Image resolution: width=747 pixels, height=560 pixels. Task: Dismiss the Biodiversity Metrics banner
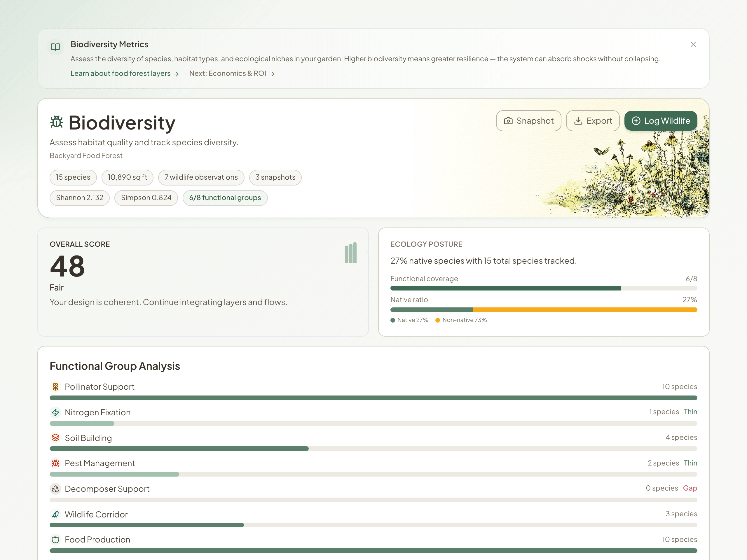[x=693, y=44]
